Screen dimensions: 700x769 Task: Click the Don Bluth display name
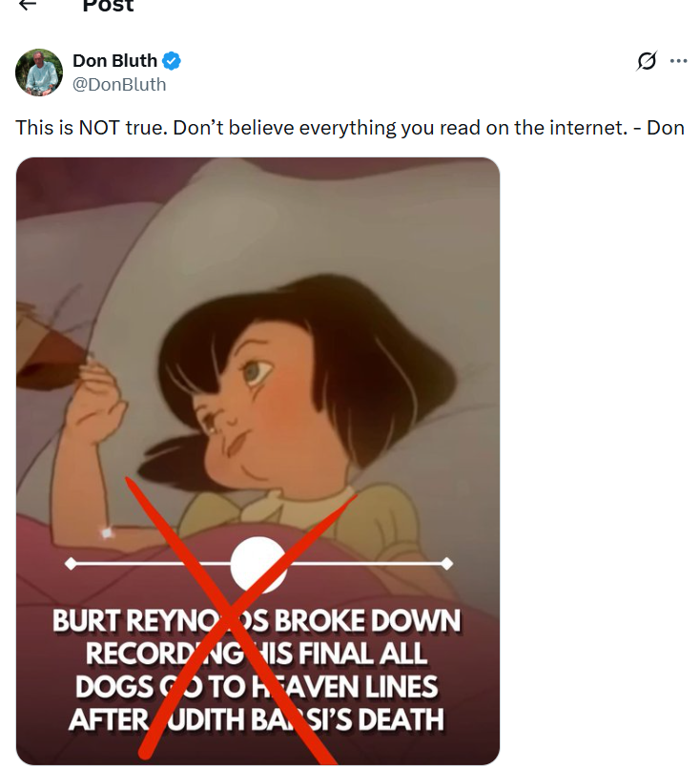coord(114,61)
